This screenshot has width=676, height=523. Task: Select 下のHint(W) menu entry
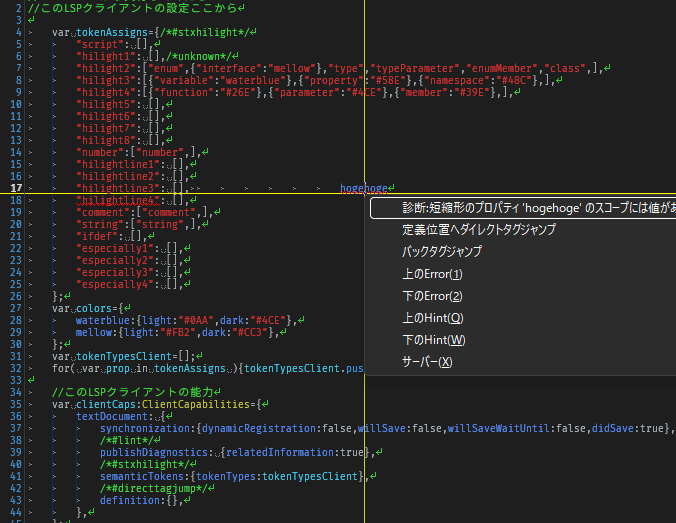[434, 340]
